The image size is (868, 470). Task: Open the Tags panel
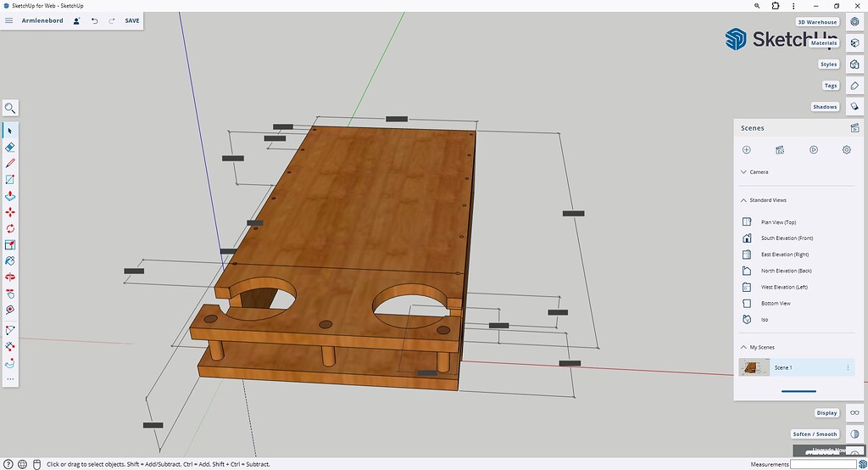click(x=854, y=86)
